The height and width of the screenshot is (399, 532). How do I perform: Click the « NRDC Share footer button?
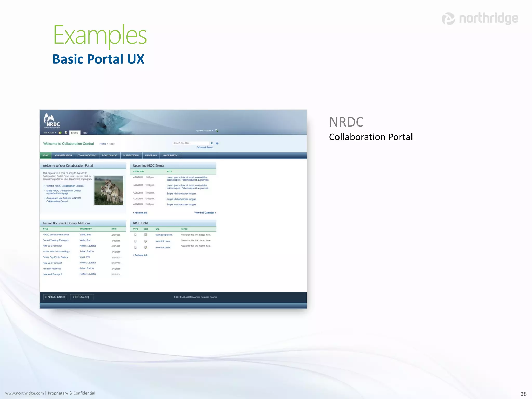55,297
